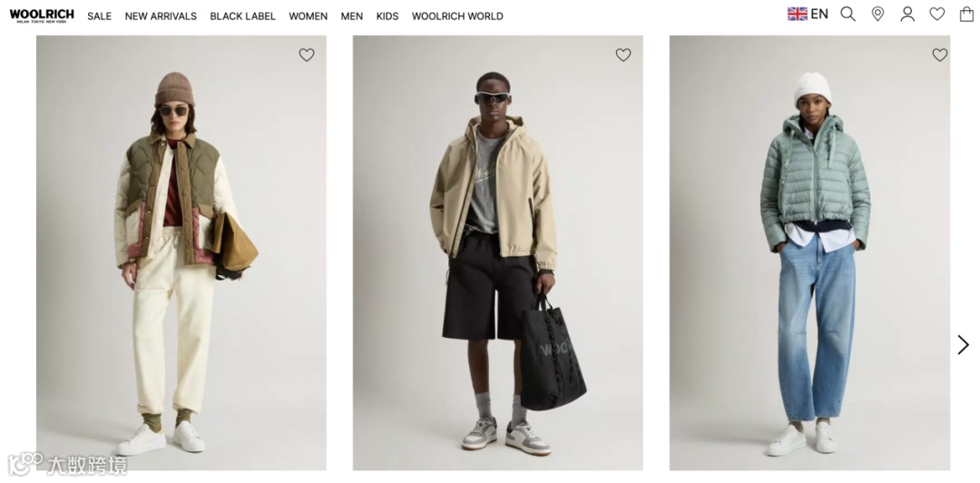Open the BLACK LABEL collection
The height and width of the screenshot is (483, 980).
tap(242, 16)
